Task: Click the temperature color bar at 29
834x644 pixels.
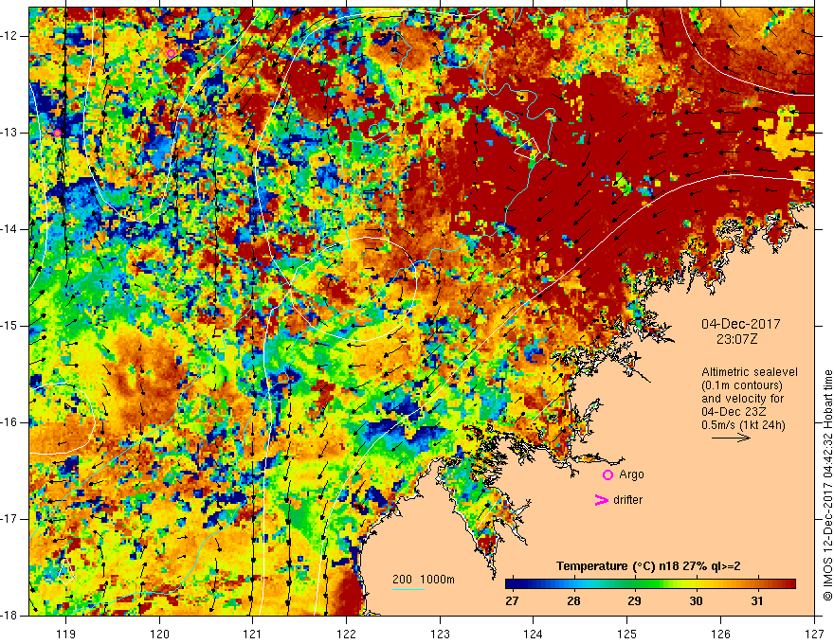Action: point(634,584)
